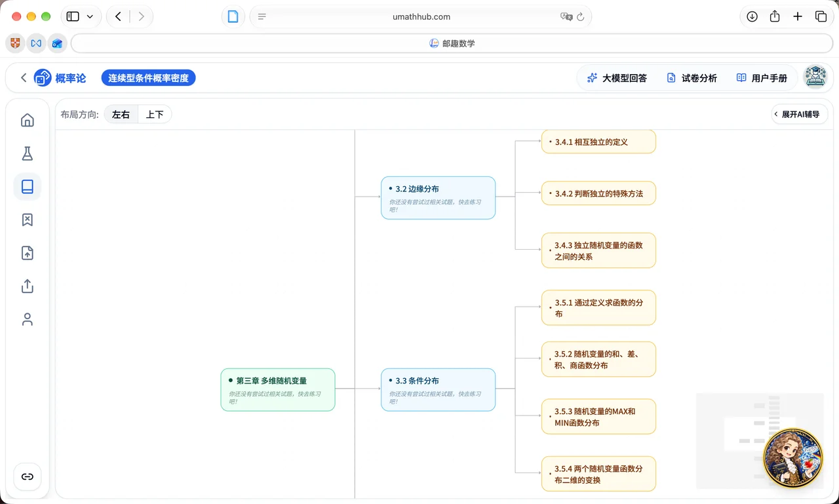Click the link icon at sidebar bottom

click(x=28, y=476)
